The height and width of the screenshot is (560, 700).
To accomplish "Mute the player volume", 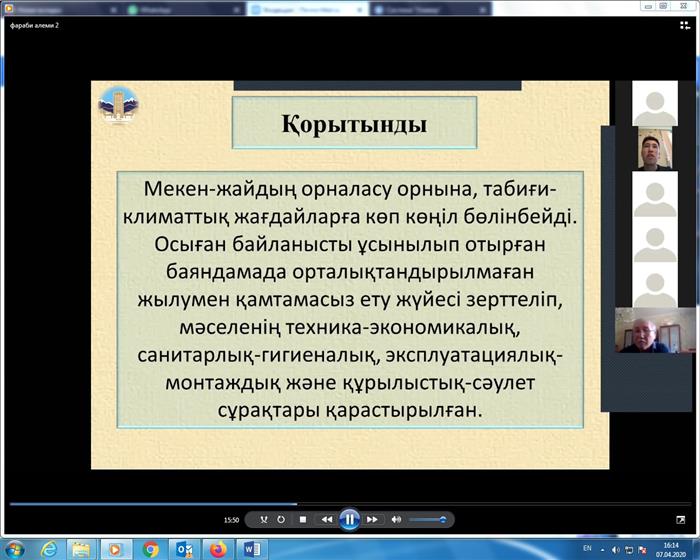I will (396, 520).
